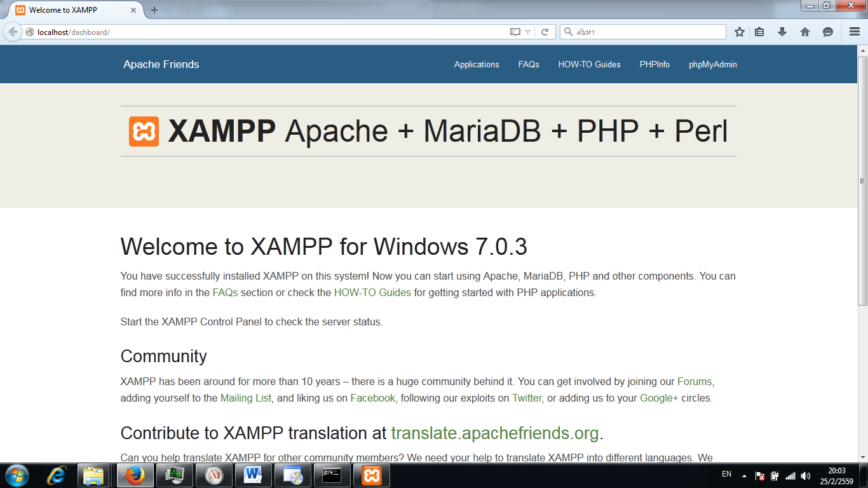Open the Windows Start button
The image size is (868, 488).
click(x=17, y=475)
